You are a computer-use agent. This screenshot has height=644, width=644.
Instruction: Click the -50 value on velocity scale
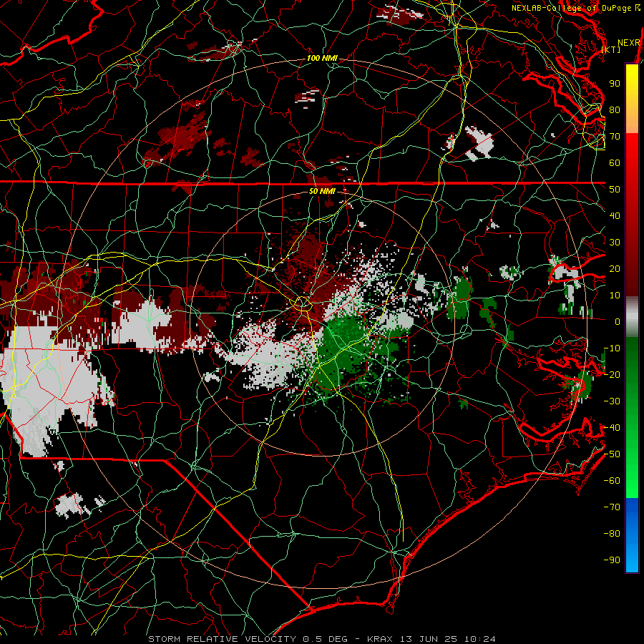[612, 454]
